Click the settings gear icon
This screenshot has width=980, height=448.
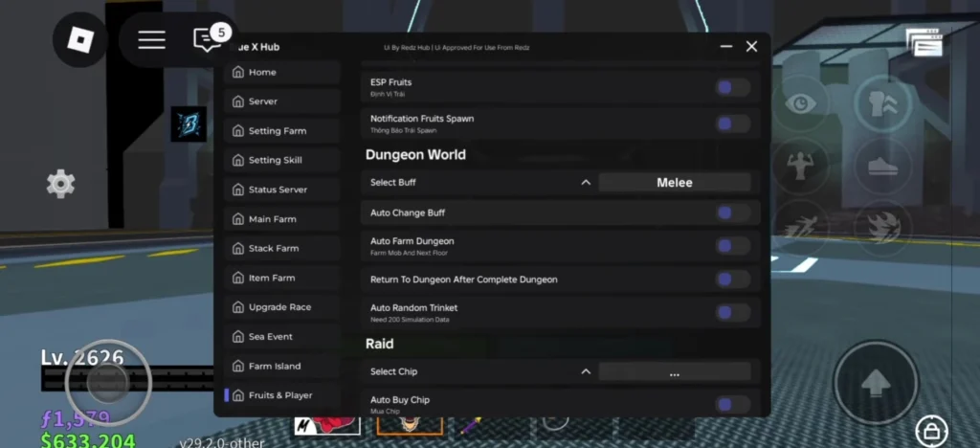coord(60,183)
